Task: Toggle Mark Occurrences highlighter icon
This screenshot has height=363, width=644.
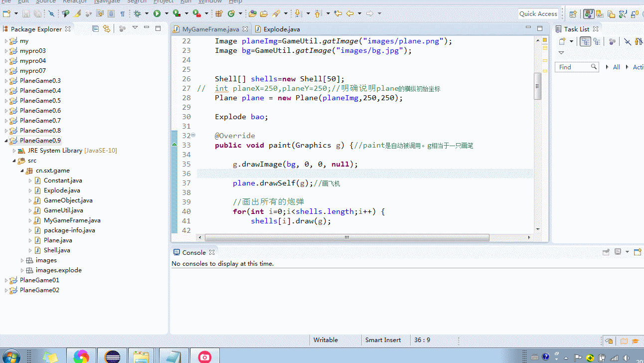Action: 77,14
